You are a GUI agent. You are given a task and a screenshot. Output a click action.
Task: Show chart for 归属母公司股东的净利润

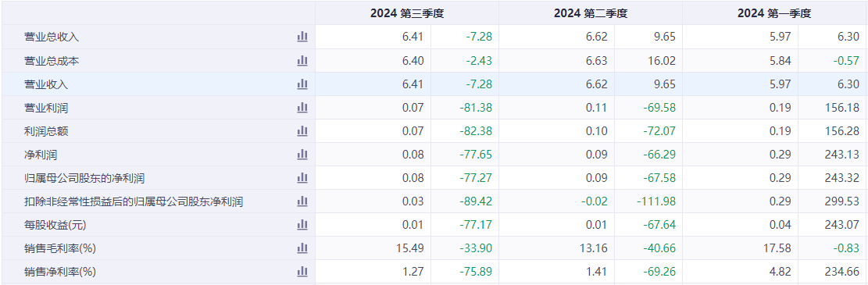(x=302, y=178)
